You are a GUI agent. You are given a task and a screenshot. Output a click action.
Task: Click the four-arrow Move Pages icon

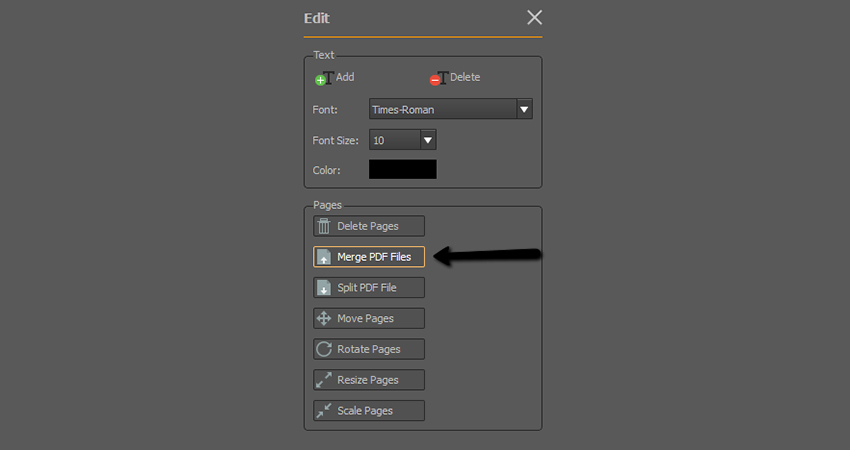[324, 318]
